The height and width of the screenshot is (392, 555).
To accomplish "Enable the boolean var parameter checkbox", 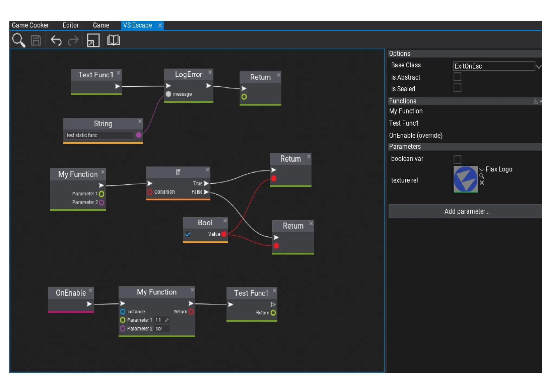I will [x=457, y=159].
